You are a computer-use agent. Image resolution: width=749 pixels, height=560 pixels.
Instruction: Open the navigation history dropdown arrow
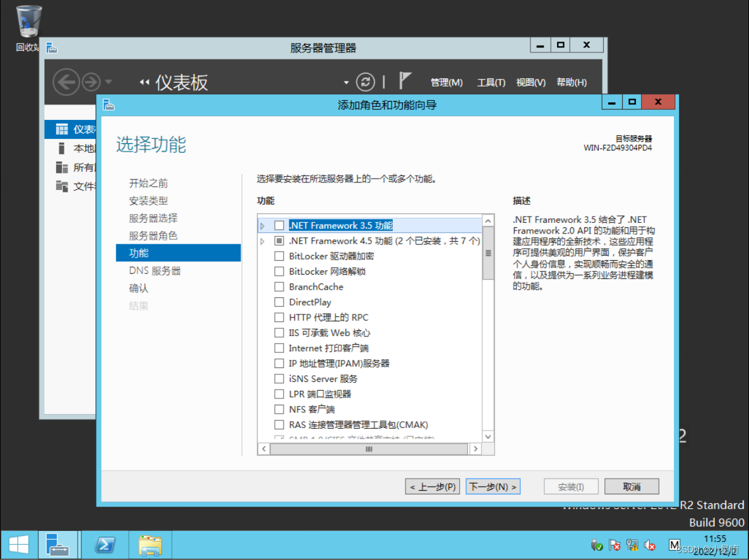tap(109, 82)
